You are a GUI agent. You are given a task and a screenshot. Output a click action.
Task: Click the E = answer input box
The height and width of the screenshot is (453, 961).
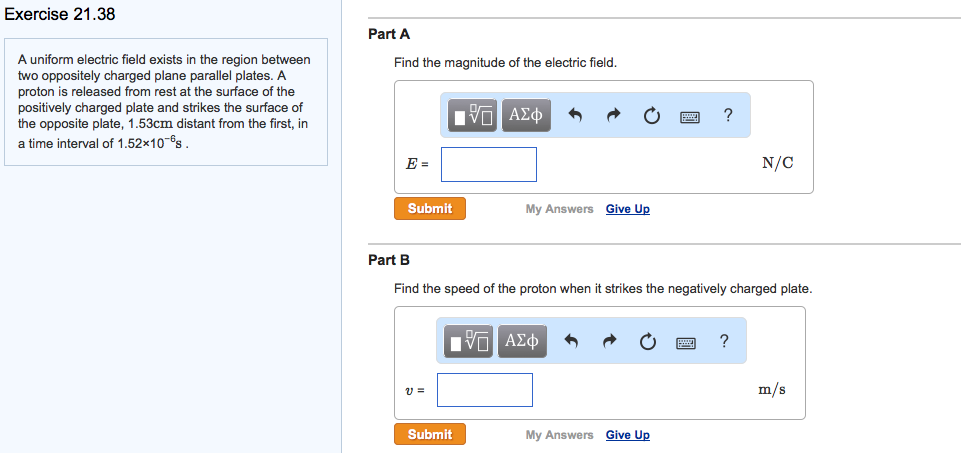point(489,165)
